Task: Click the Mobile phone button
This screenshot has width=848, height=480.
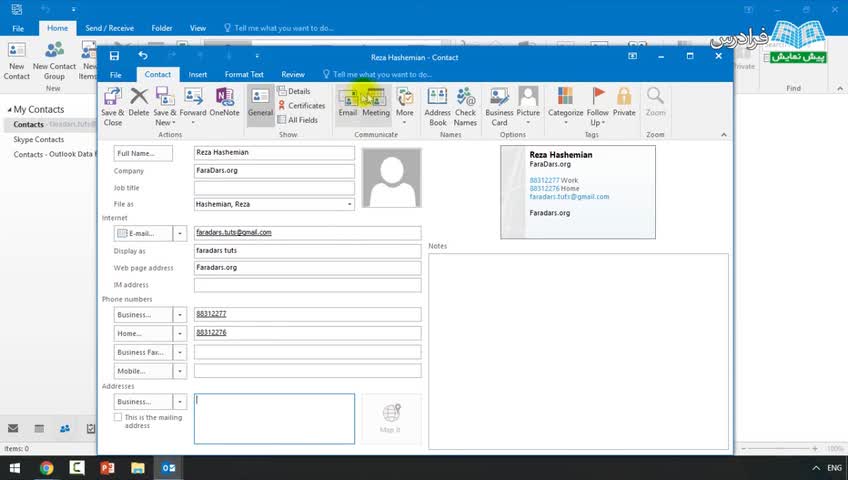Action: pos(143,371)
